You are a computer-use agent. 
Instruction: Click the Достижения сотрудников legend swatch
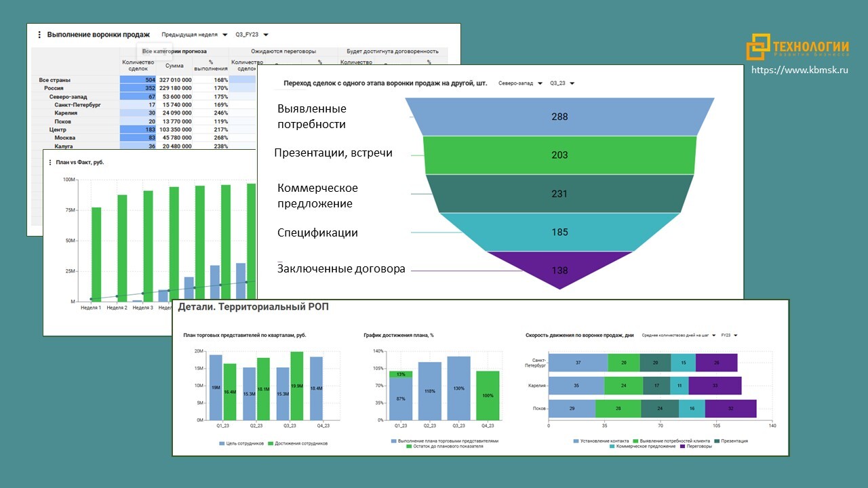pos(271,443)
